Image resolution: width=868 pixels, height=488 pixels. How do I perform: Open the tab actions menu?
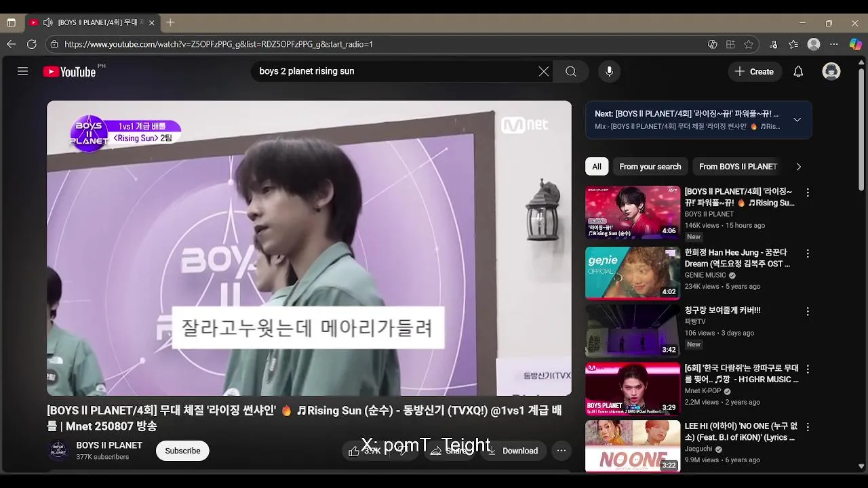point(12,22)
